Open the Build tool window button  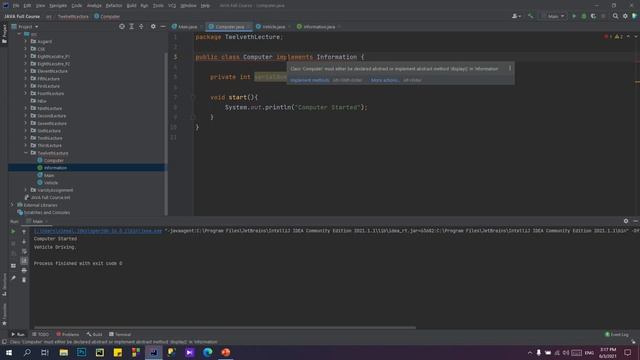94,334
